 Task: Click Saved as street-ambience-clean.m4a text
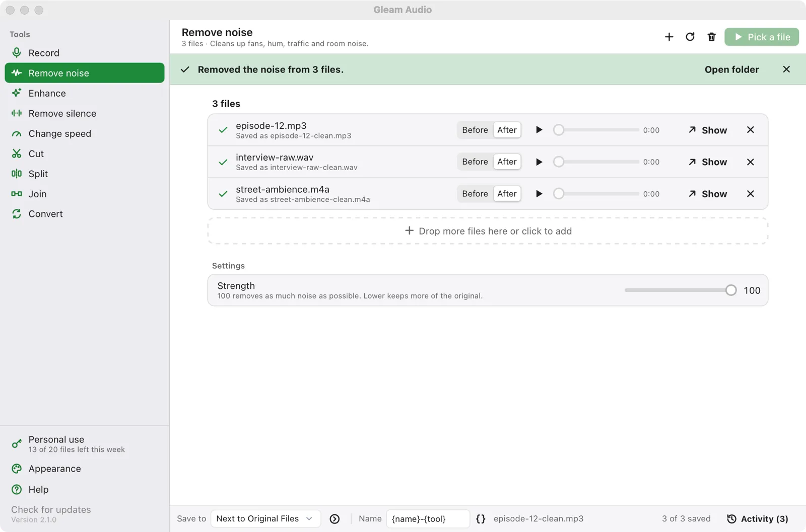[x=303, y=199]
